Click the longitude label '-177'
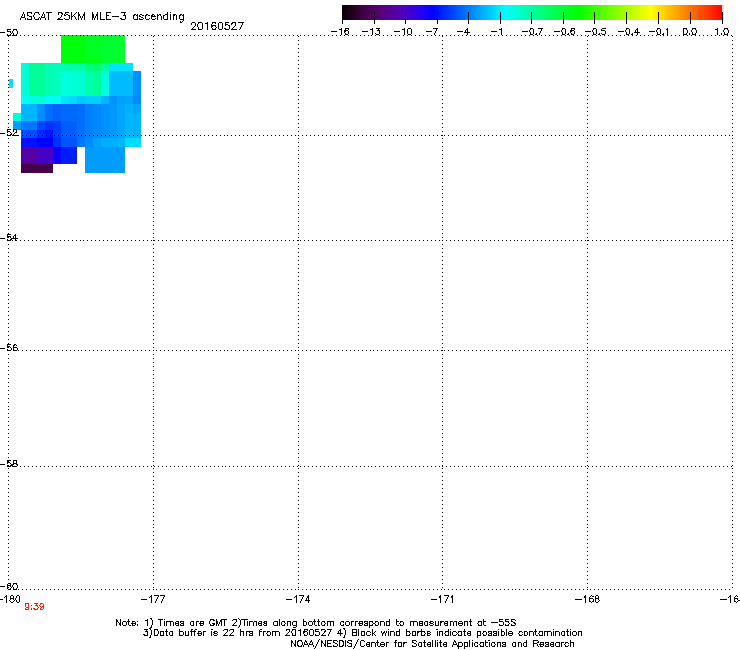Image resolution: width=740 pixels, height=650 pixels. click(x=153, y=599)
